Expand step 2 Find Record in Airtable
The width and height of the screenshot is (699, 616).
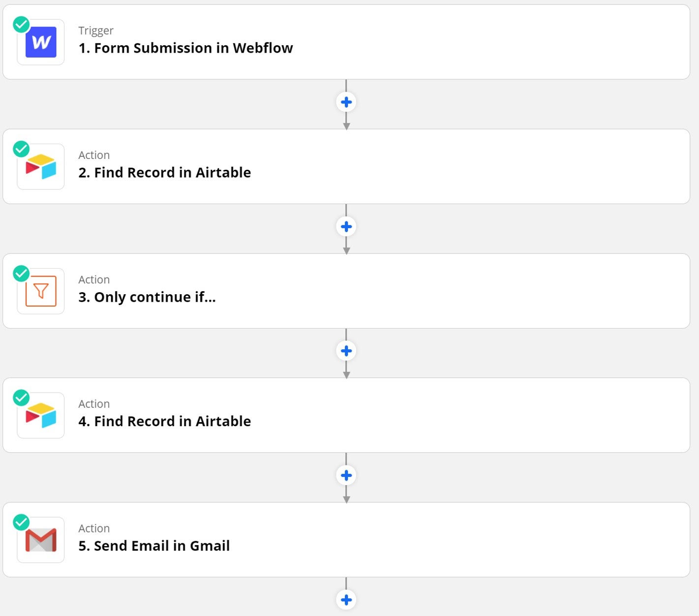pos(164,173)
